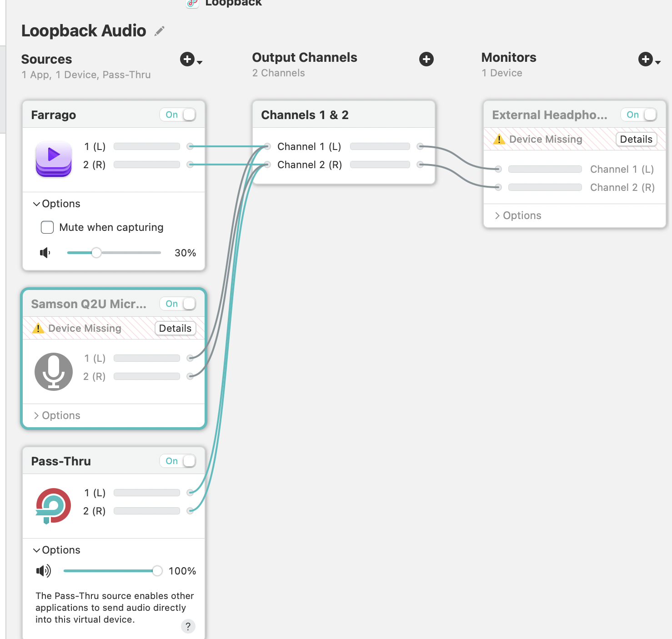Click monitor Channel 2 (R) label
The width and height of the screenshot is (672, 639).
click(622, 187)
